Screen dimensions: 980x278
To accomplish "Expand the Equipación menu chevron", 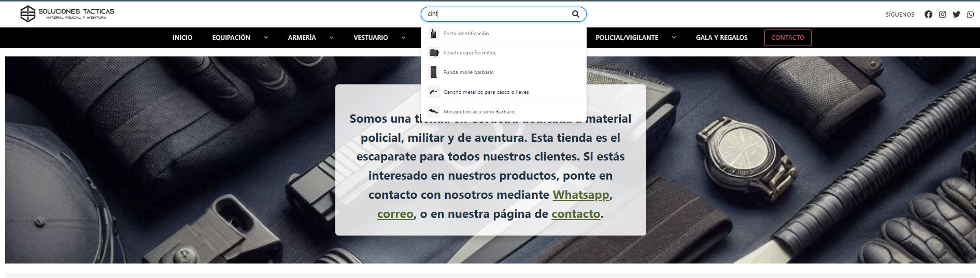I will point(266,38).
